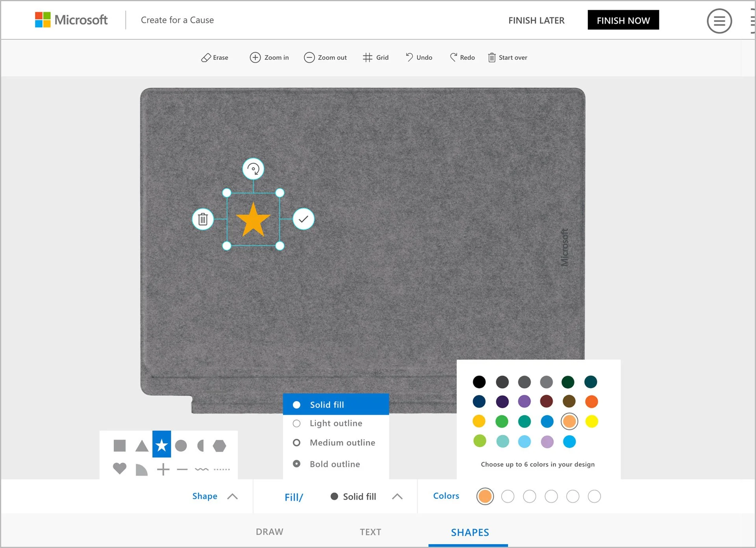Pick the yellow color swatch
The height and width of the screenshot is (548, 756).
[x=591, y=421]
